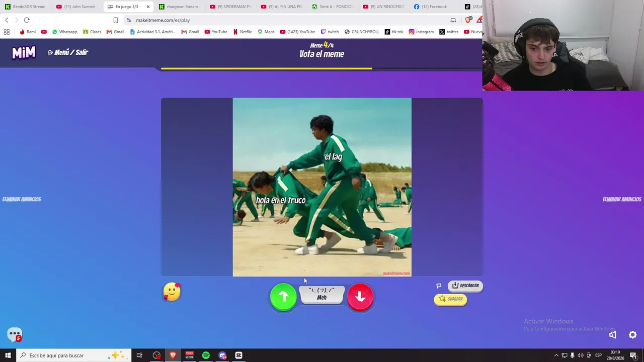
Task: Exit via Menú / Salir
Action: click(x=68, y=52)
